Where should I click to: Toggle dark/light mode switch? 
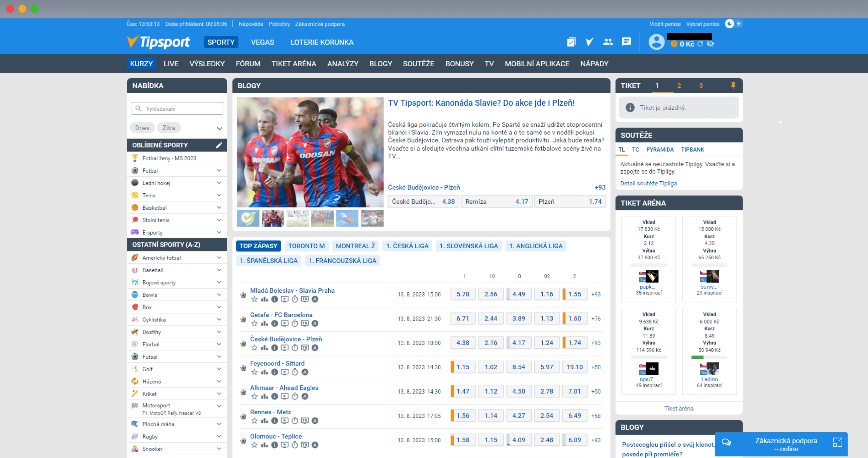(734, 24)
